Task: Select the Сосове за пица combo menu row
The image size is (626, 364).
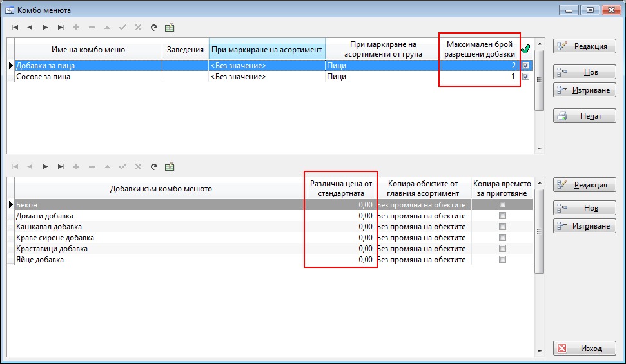Action: pos(88,77)
